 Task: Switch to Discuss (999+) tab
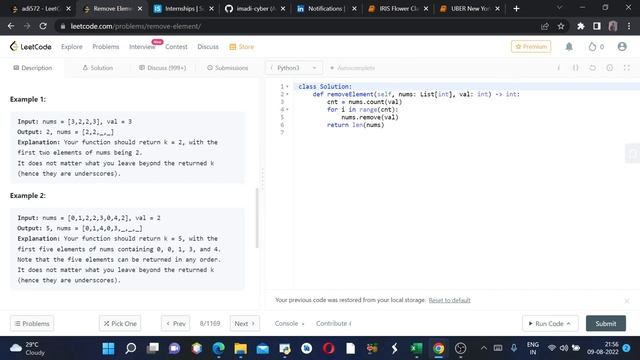[x=162, y=68]
